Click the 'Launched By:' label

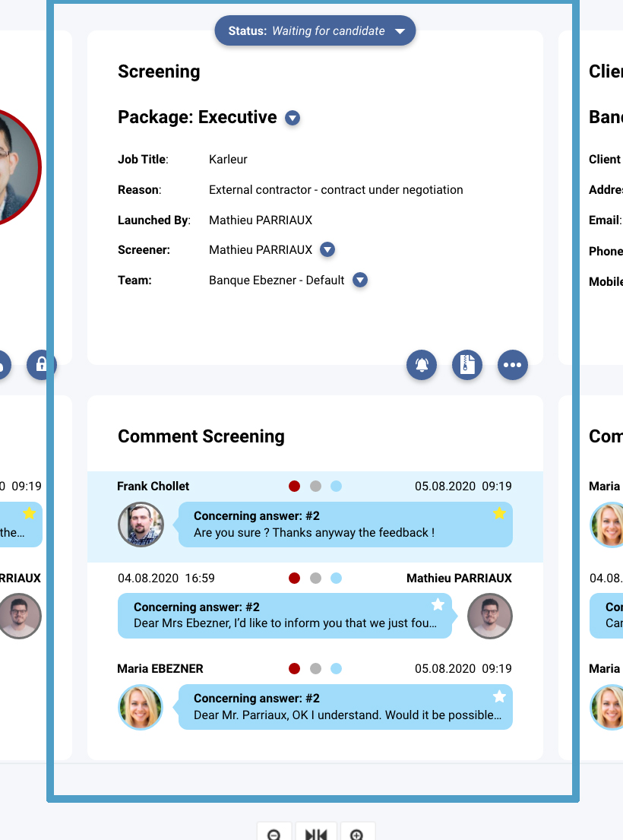click(154, 220)
